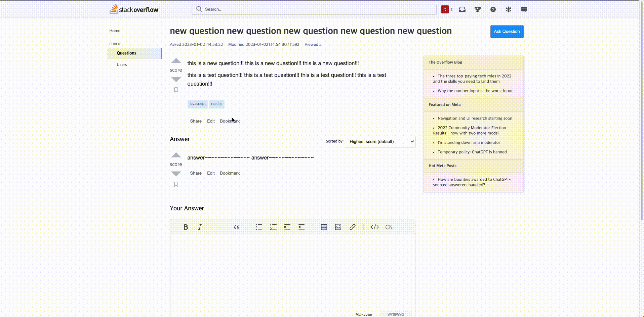Click the javascript tag
644x317 pixels.
point(198,104)
